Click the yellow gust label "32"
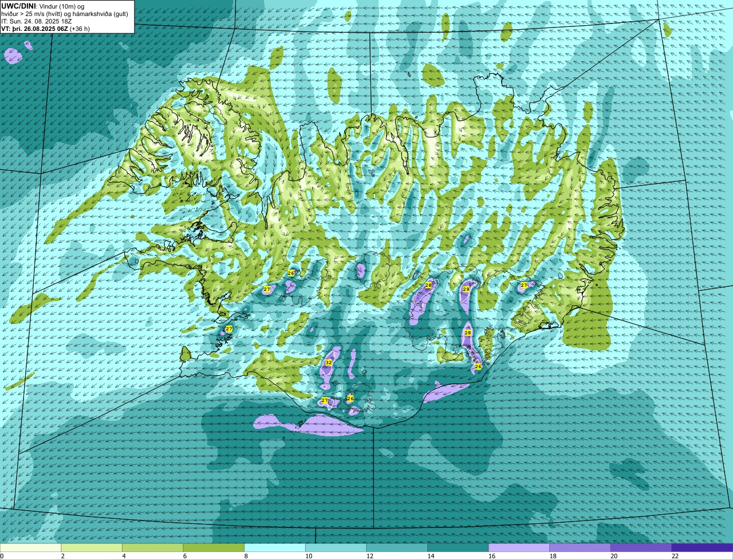Image resolution: width=733 pixels, height=560 pixels. [x=329, y=362]
